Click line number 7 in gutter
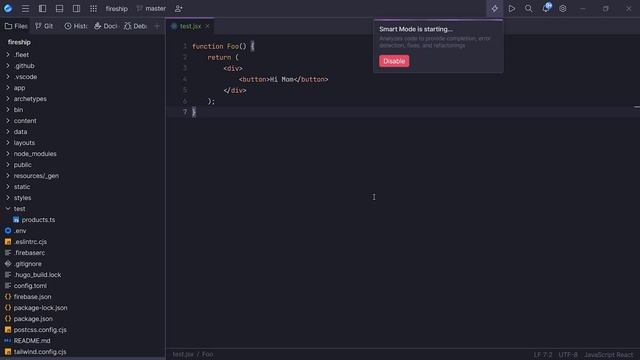The width and height of the screenshot is (640, 360). pyautogui.click(x=185, y=112)
